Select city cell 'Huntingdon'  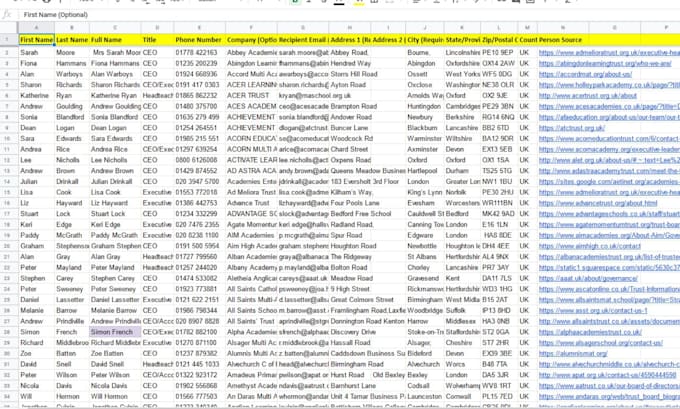(x=425, y=106)
